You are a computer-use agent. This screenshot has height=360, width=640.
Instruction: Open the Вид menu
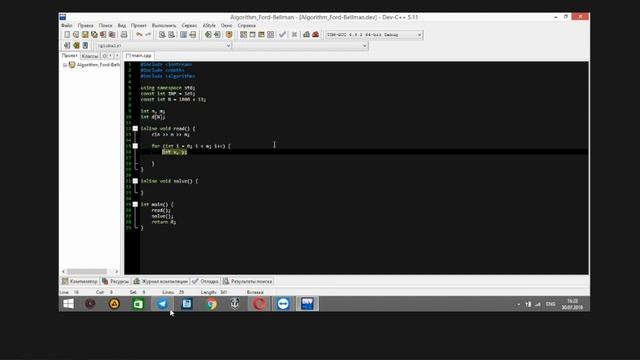pyautogui.click(x=122, y=25)
